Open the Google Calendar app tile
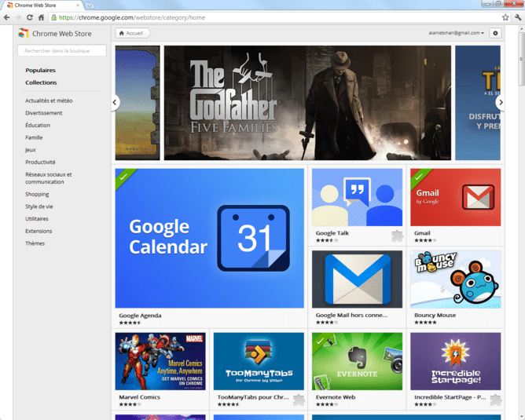The height and width of the screenshot is (420, 525). tap(209, 238)
